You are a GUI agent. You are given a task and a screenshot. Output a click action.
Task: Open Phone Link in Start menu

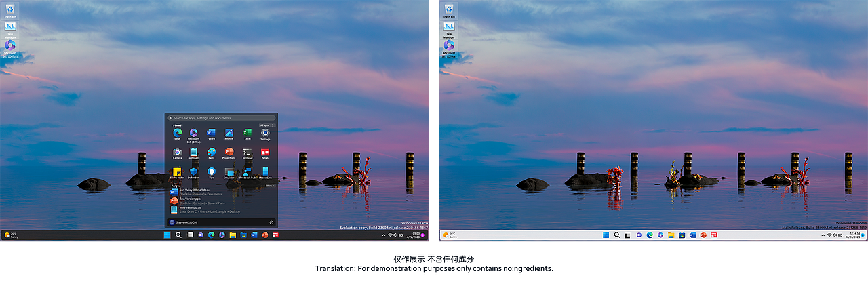(265, 174)
